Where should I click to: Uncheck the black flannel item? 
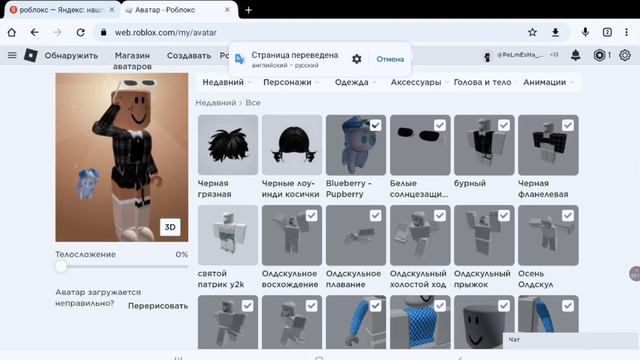(568, 125)
